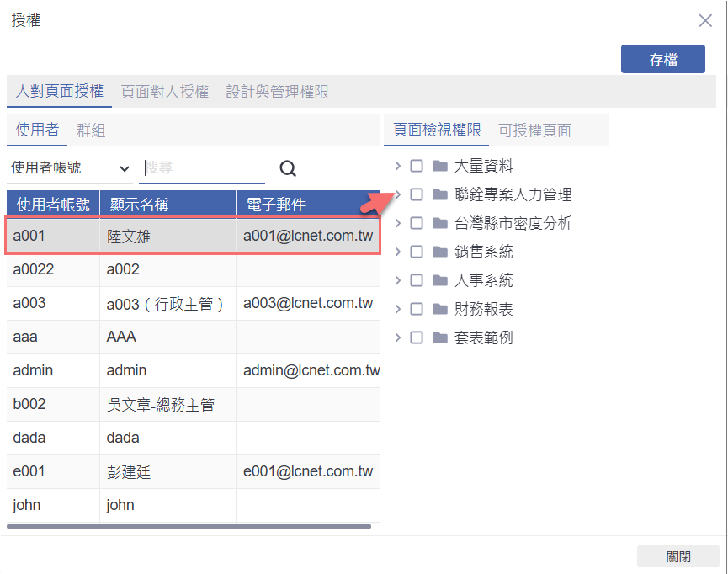Expand the 人事系統 folder chevron
Viewport: 728px width, 574px height.
coord(398,280)
